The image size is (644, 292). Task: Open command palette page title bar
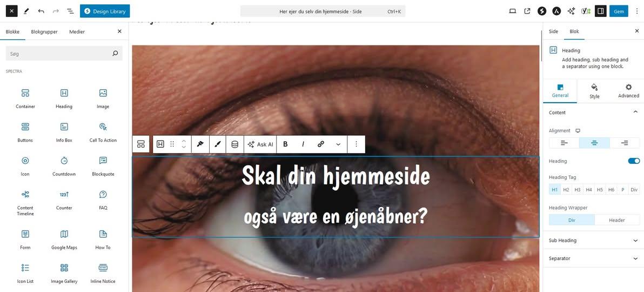(x=323, y=11)
